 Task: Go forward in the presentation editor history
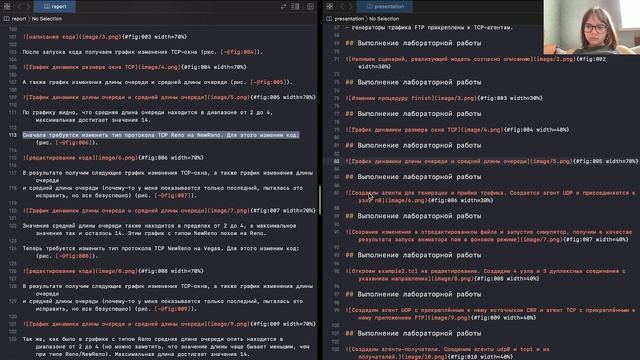(351, 7)
